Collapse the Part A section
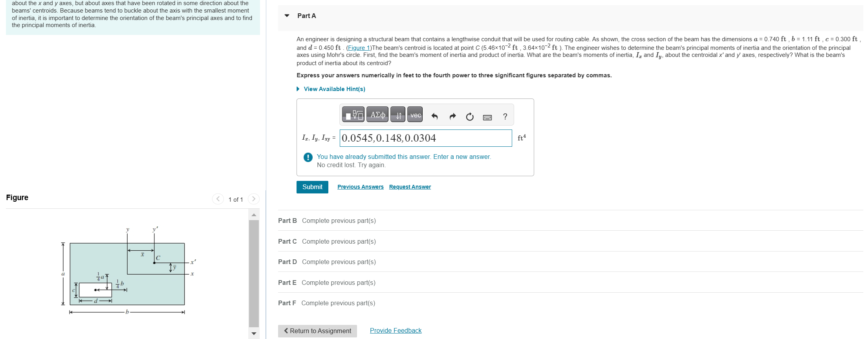Viewport: 868px width, 339px height. tap(287, 16)
